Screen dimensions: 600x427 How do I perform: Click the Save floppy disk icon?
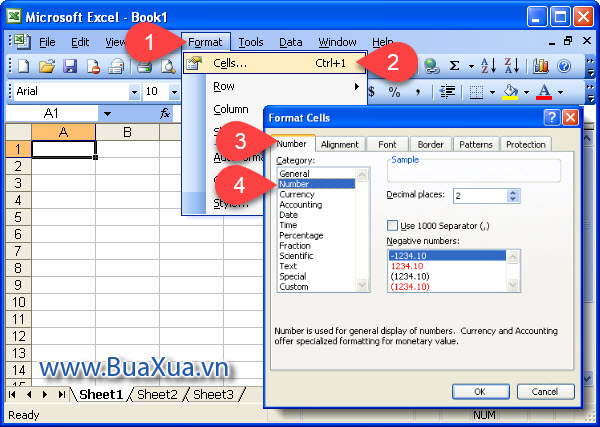click(x=70, y=66)
